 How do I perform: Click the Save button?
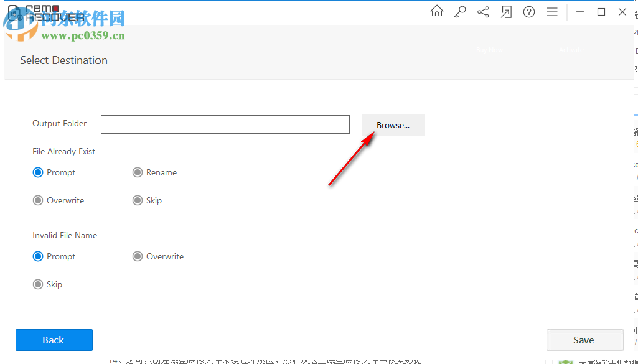pyautogui.click(x=584, y=340)
